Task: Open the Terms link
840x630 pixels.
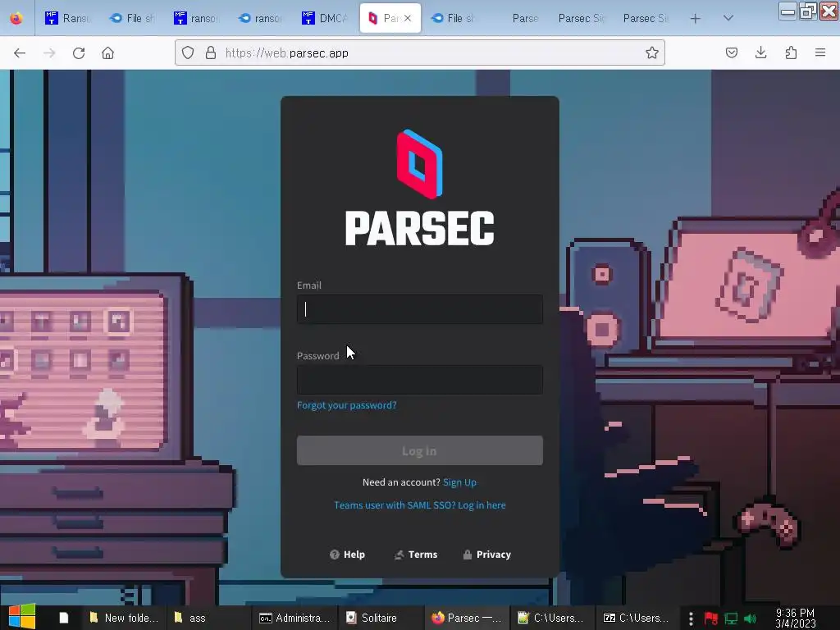Action: click(x=416, y=555)
